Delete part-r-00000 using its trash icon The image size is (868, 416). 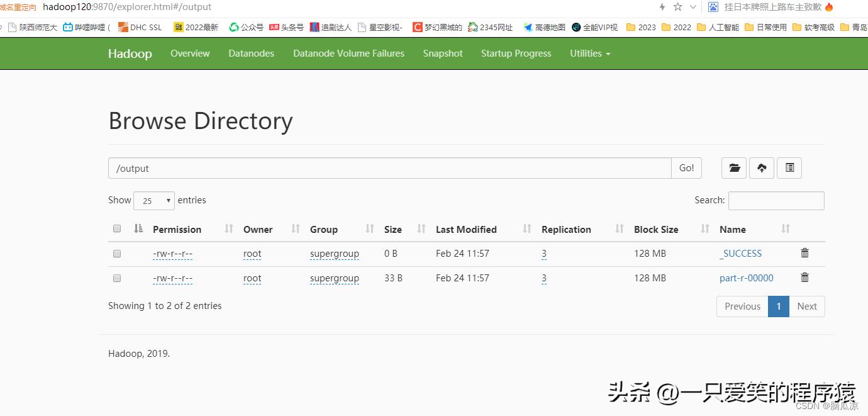(x=804, y=278)
